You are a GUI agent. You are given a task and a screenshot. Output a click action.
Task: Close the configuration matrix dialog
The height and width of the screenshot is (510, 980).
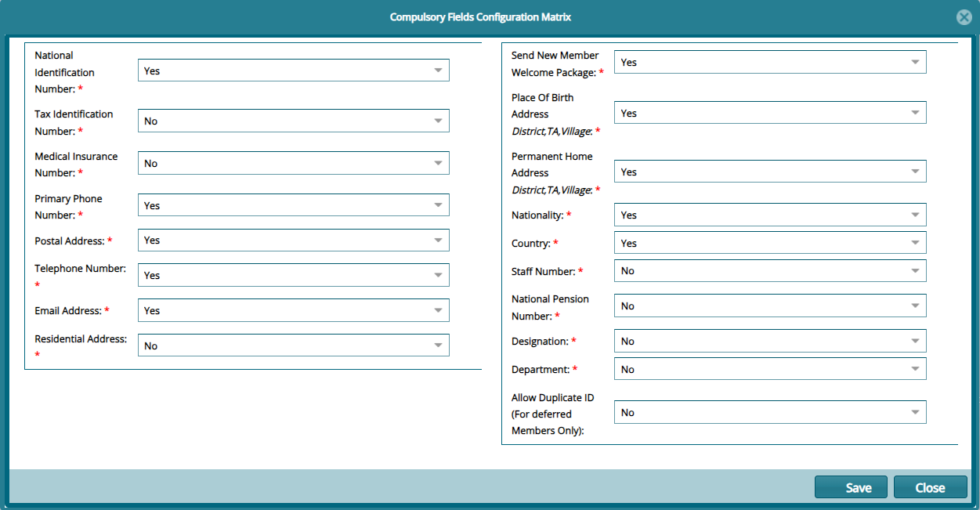pyautogui.click(x=930, y=486)
